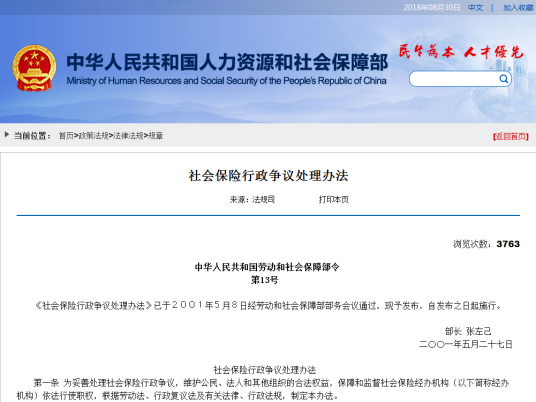Click the article title 社会保险行政争议处理办法
The width and height of the screenshot is (536, 402).
click(x=268, y=175)
